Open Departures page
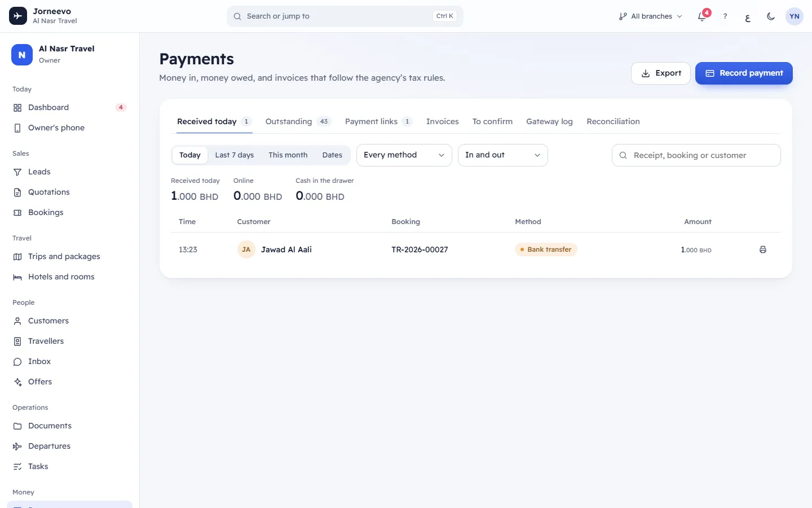 [x=69, y=446]
